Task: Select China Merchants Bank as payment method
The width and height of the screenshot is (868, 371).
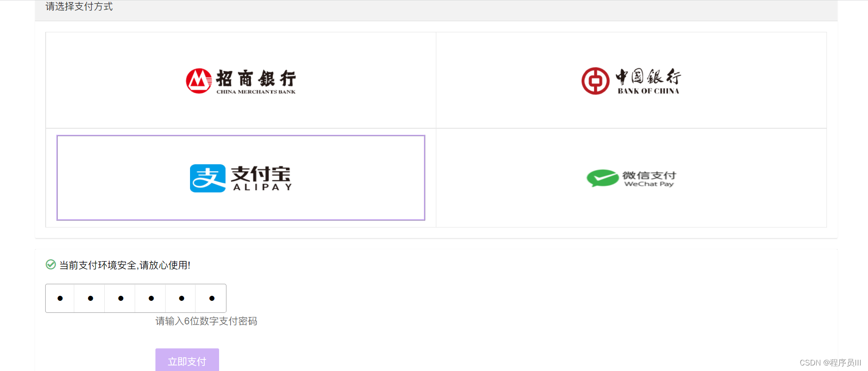Action: pos(240,80)
